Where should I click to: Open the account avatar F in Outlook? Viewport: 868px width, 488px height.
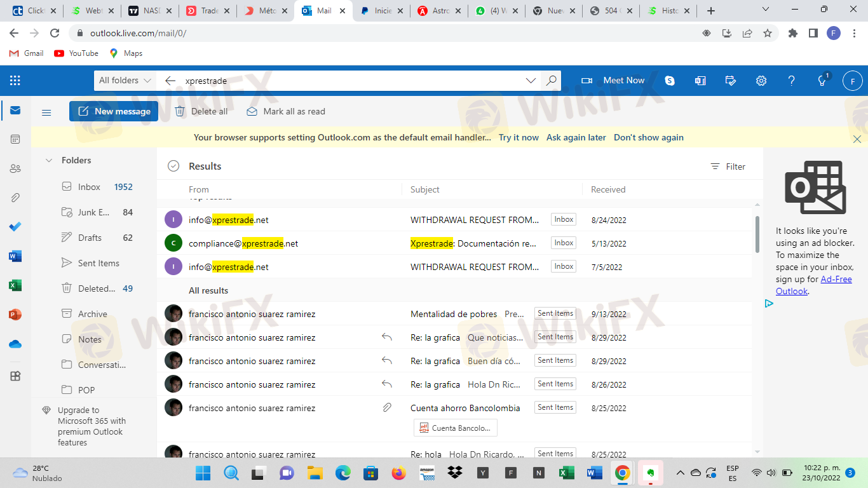852,81
